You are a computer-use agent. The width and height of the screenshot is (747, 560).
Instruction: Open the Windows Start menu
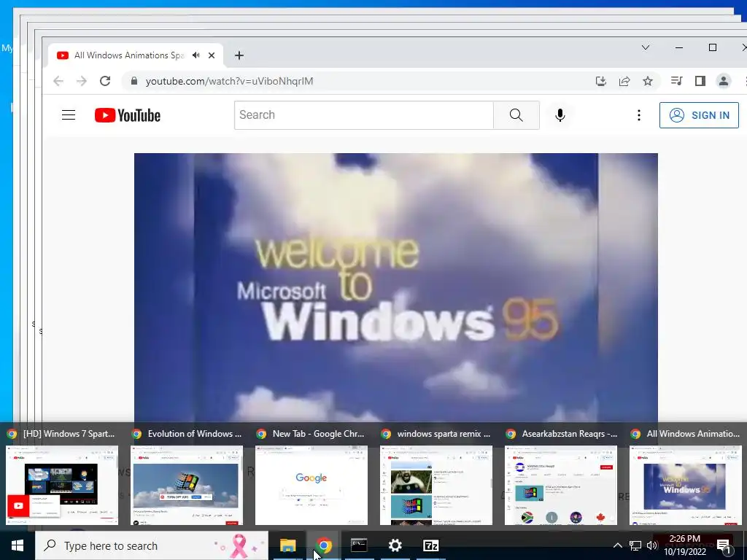point(18,545)
